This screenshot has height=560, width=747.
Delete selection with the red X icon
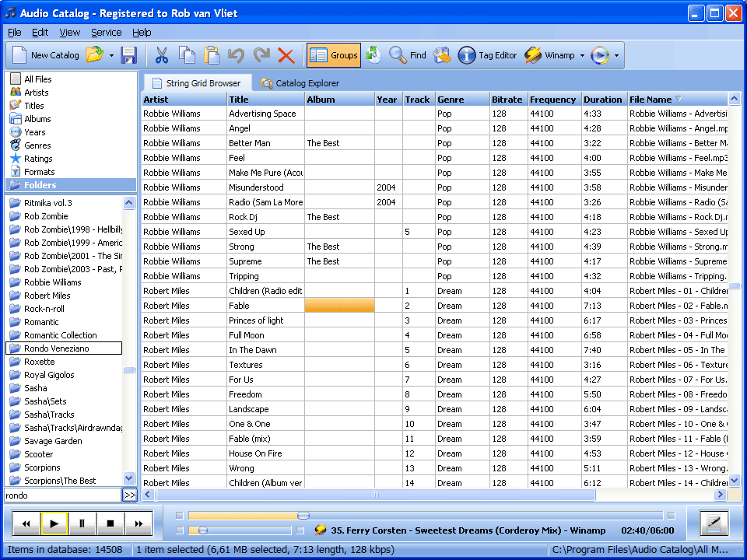click(286, 55)
